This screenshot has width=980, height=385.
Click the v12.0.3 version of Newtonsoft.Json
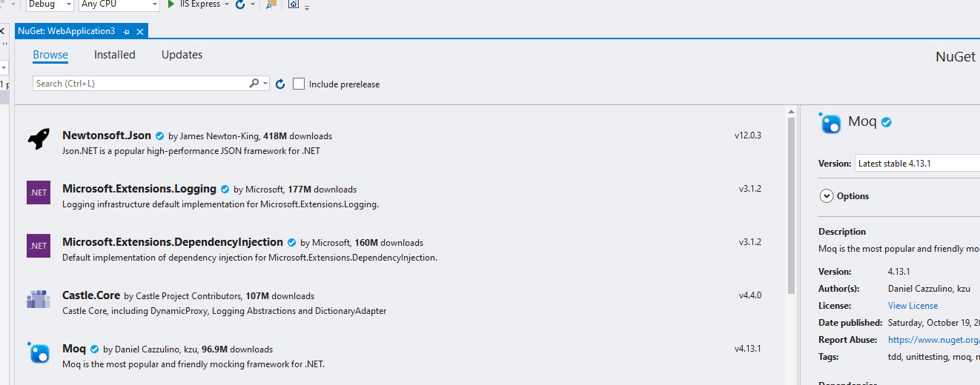click(x=747, y=135)
